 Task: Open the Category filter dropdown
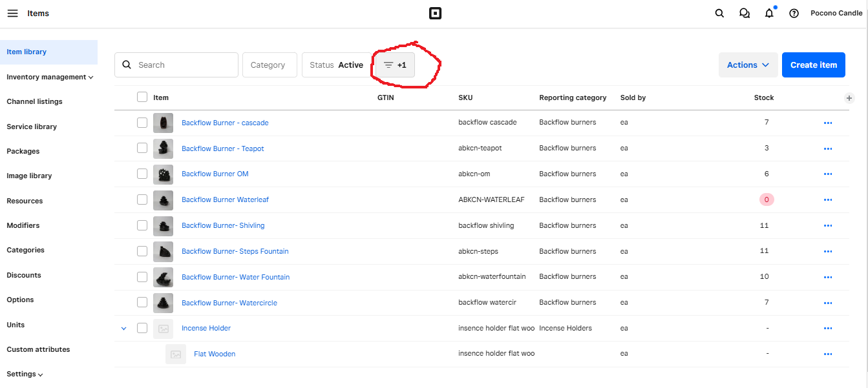(x=270, y=65)
